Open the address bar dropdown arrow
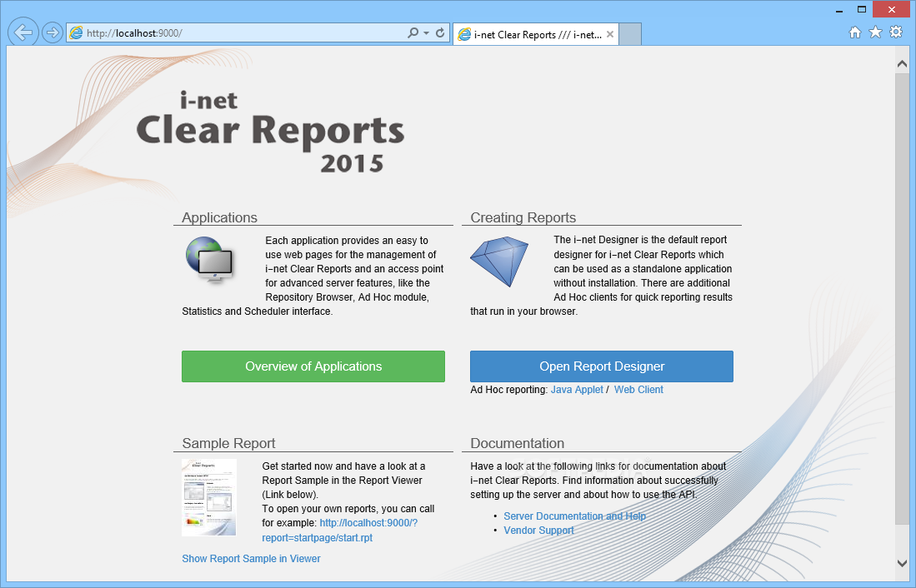 click(427, 33)
